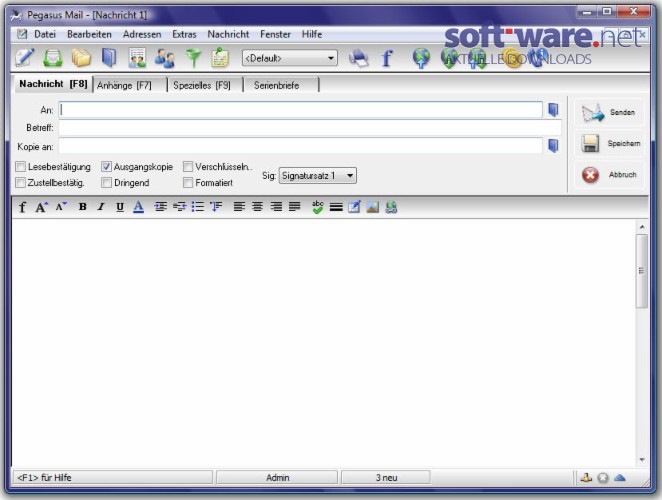This screenshot has height=500, width=662.
Task: Toggle italic text formatting
Action: [101, 207]
